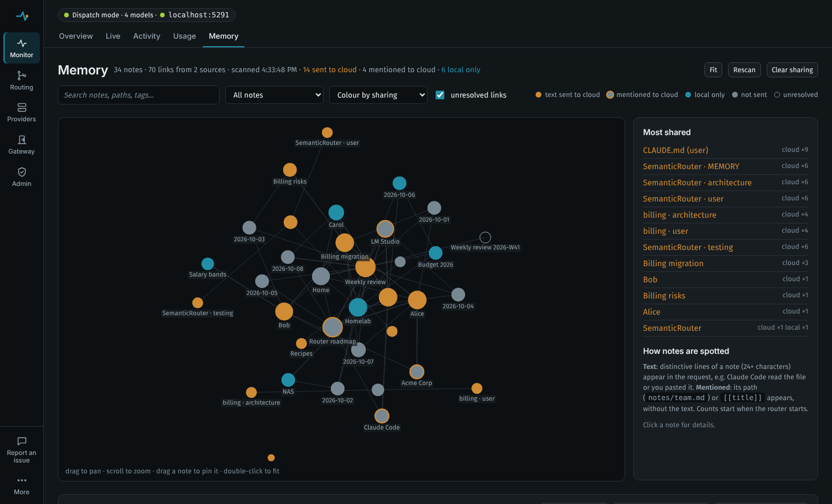Open the More menu in sidebar
Viewport: 832px width, 504px height.
point(21,486)
